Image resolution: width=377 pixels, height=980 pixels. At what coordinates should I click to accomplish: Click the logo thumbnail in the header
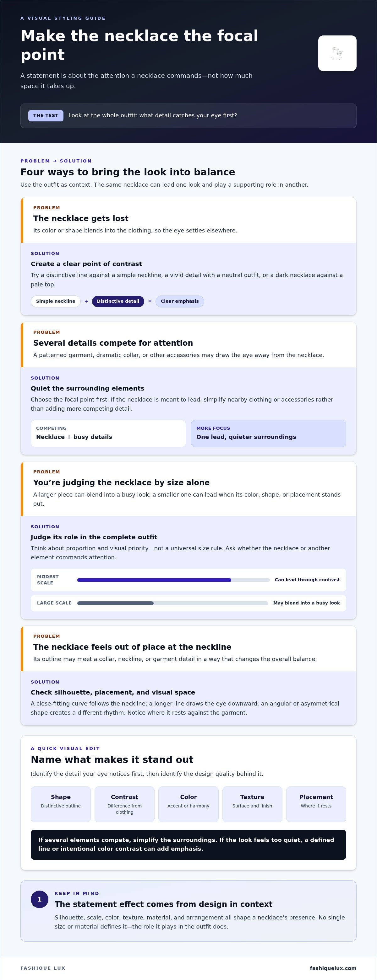click(337, 53)
